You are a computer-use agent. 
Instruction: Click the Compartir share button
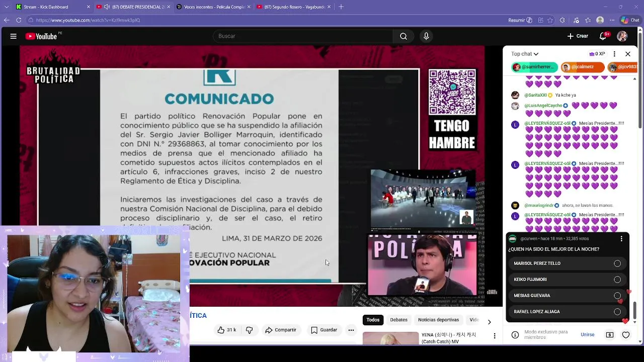coord(281,330)
